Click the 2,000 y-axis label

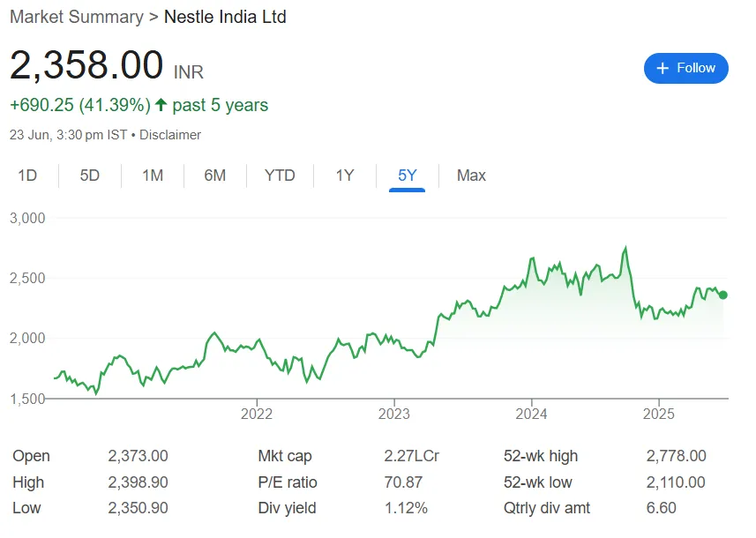pos(27,339)
